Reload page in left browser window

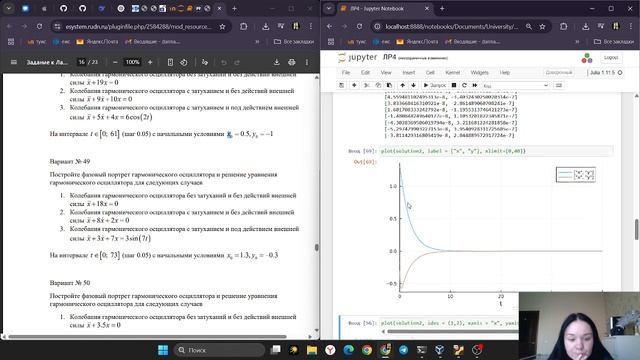point(39,26)
